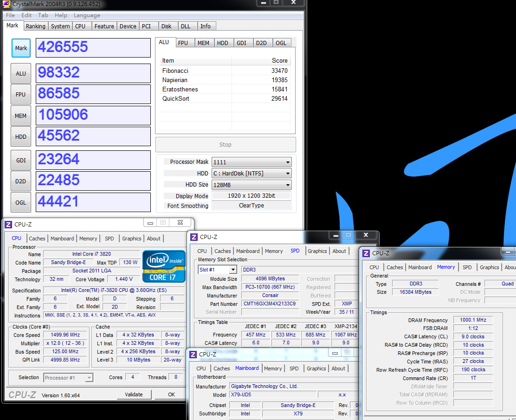This screenshot has height=420, width=516.
Task: Click the MEM benchmark button
Action: [21, 116]
